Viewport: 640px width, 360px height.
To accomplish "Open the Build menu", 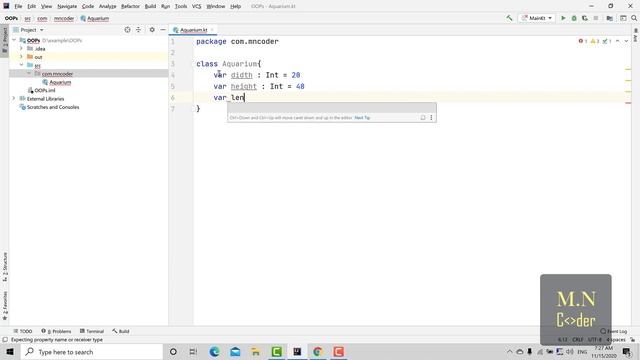I will [150, 6].
